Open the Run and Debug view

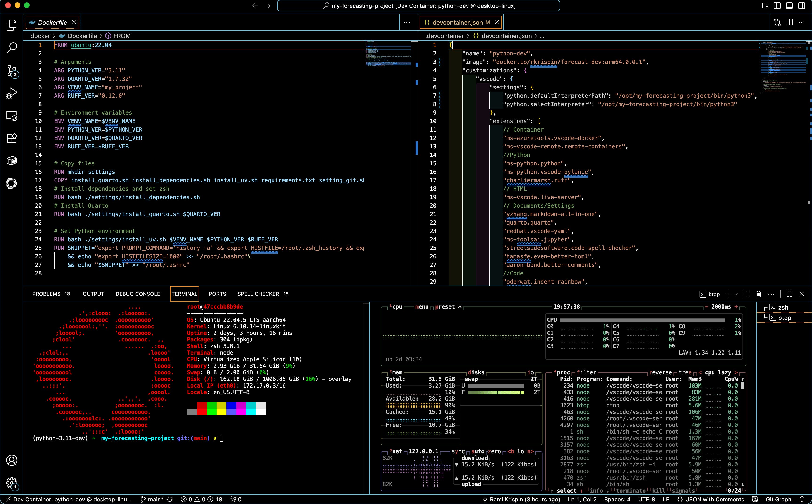(12, 93)
